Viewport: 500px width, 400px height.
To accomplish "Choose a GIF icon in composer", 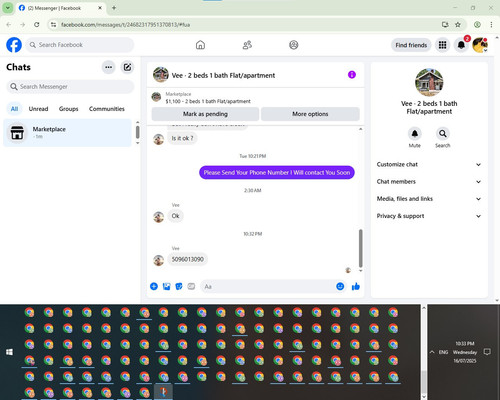I will tap(191, 286).
